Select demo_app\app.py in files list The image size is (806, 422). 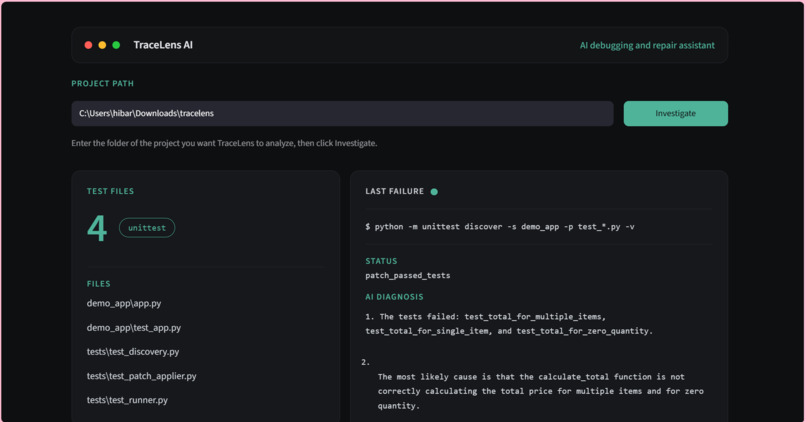124,303
